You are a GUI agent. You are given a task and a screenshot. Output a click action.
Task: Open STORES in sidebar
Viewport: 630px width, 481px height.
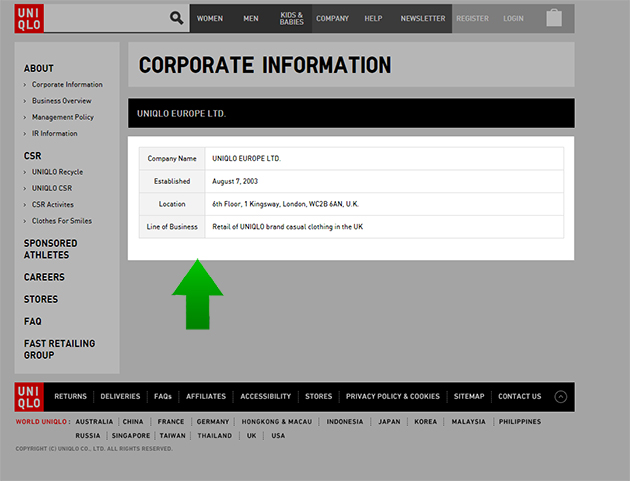(x=41, y=299)
